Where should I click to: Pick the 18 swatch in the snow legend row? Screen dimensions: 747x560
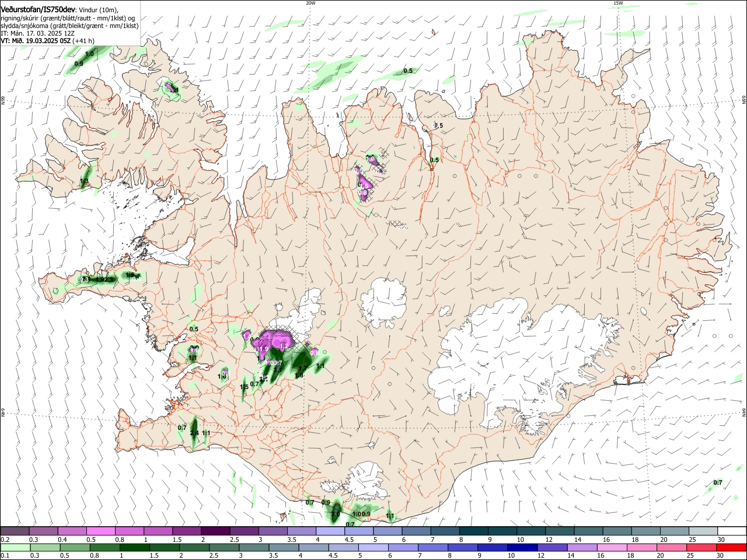pyautogui.click(x=646, y=531)
